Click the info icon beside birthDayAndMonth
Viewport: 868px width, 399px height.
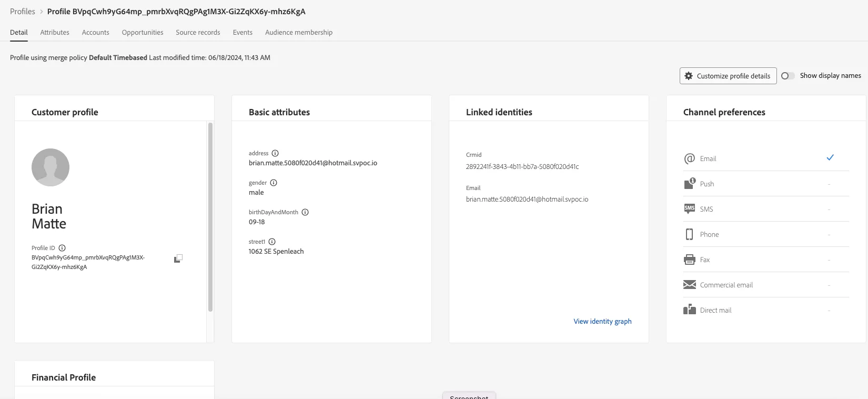pos(305,212)
